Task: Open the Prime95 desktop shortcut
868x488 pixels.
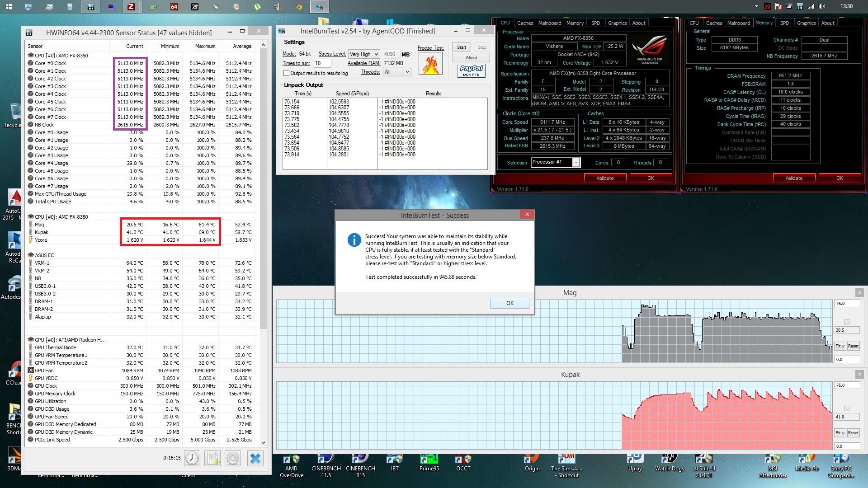Action: [x=429, y=463]
